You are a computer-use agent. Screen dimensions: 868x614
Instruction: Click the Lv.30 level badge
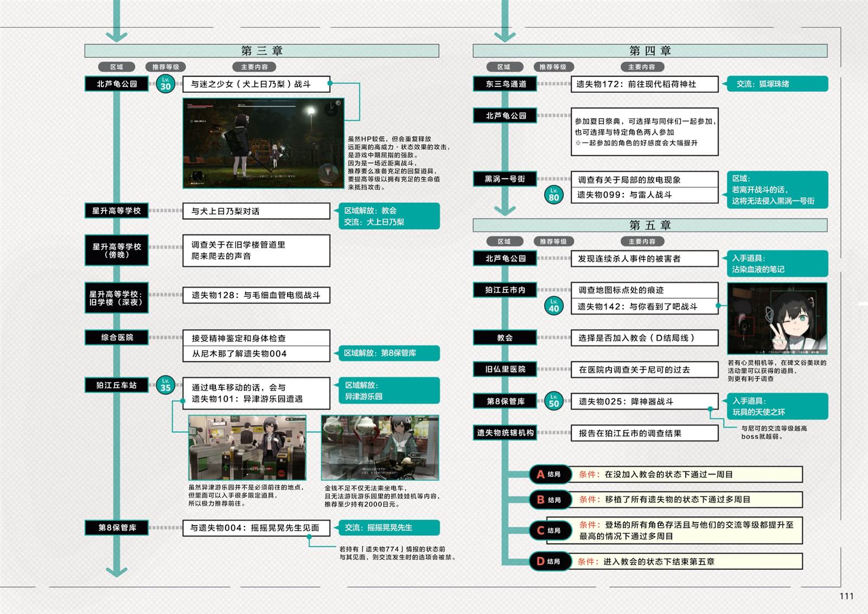(165, 84)
